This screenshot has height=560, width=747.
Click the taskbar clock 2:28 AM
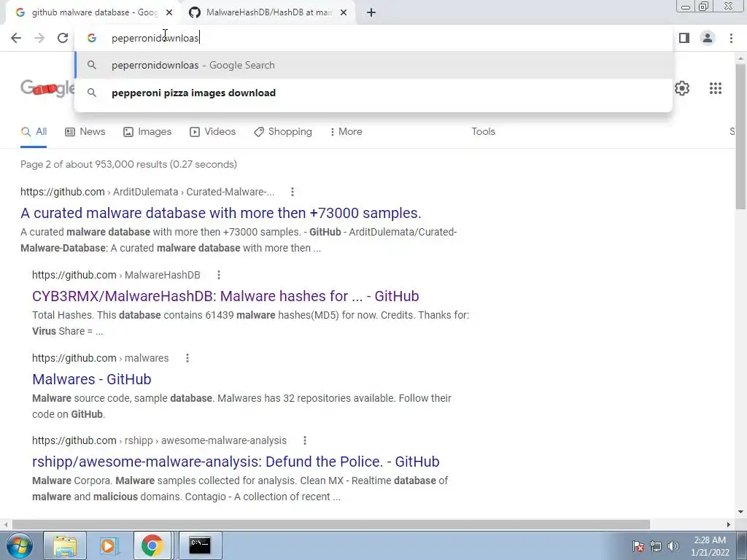point(710,540)
